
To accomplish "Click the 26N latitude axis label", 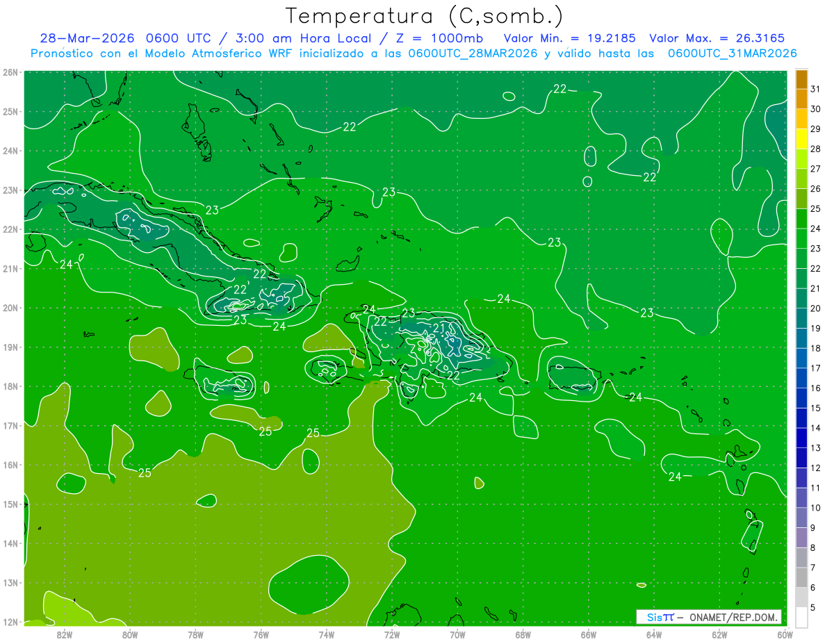I will 10,72.
